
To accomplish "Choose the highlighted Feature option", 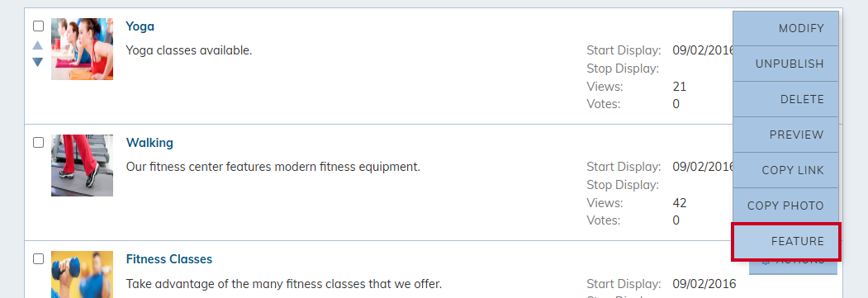I will point(785,241).
